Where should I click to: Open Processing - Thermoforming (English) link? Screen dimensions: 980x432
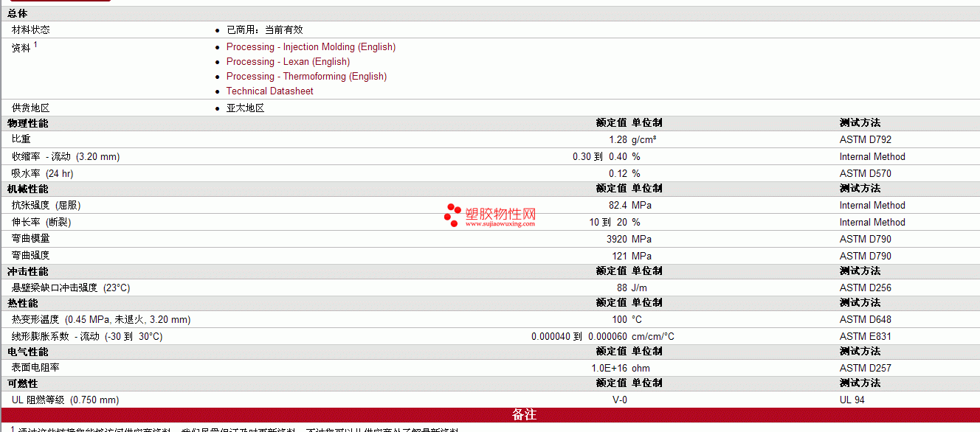306,77
